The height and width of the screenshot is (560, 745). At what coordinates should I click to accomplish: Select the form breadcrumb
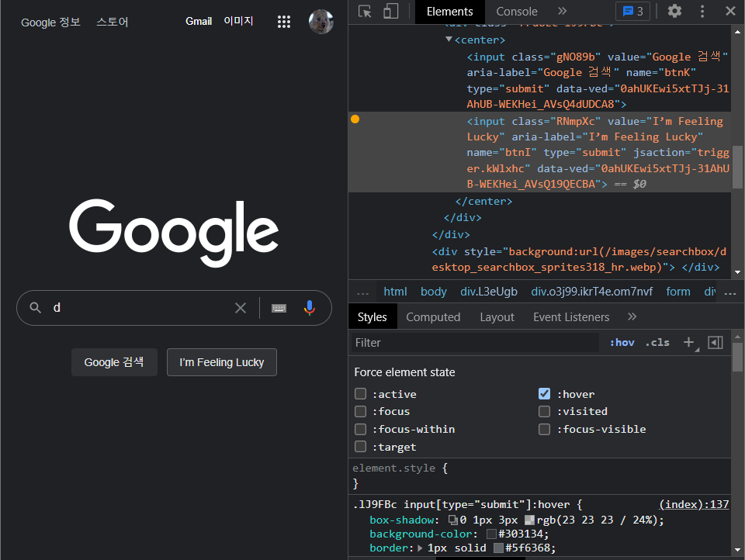point(678,292)
